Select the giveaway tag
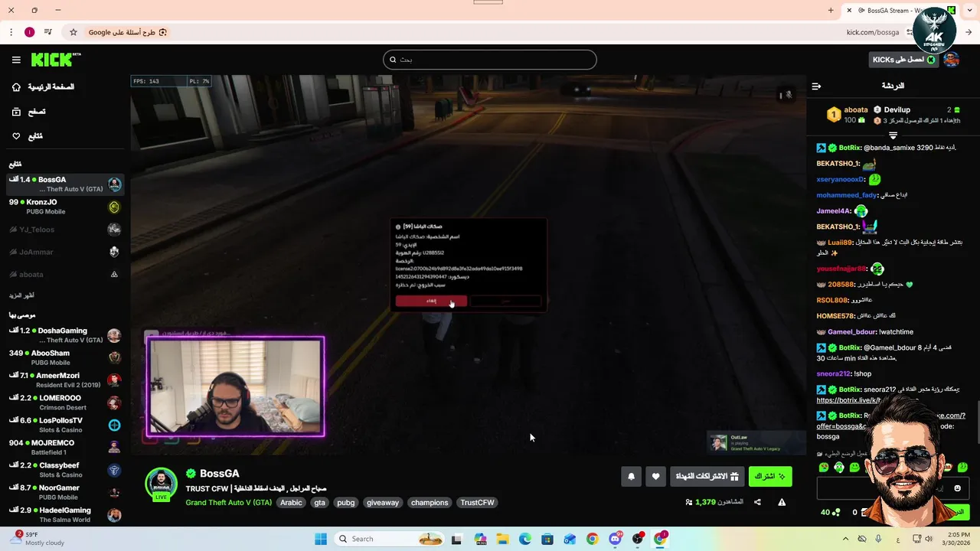This screenshot has height=551, width=980. [383, 503]
